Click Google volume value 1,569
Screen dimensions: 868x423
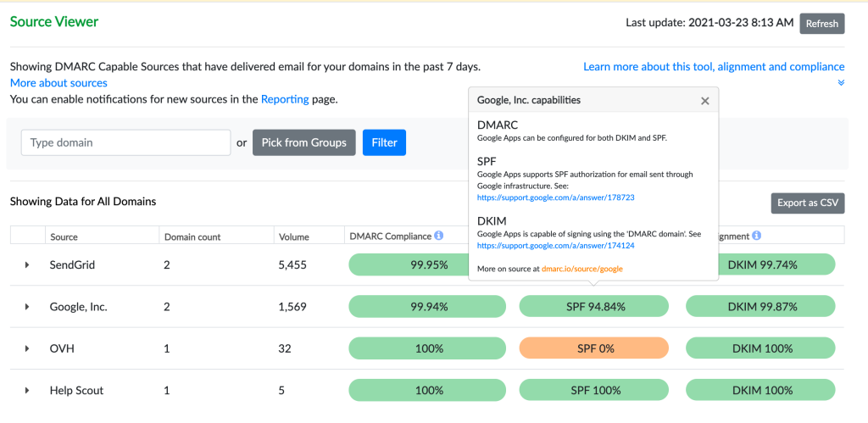tap(292, 307)
